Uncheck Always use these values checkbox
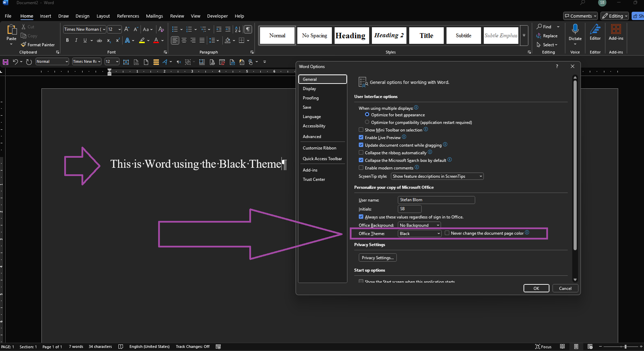Image resolution: width=644 pixels, height=351 pixels. coord(361,217)
